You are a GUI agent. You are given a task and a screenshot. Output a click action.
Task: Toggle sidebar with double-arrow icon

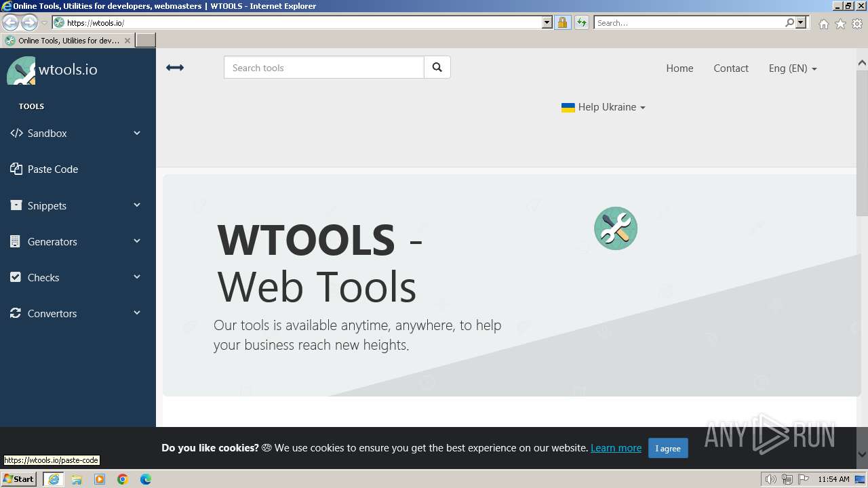tap(175, 68)
